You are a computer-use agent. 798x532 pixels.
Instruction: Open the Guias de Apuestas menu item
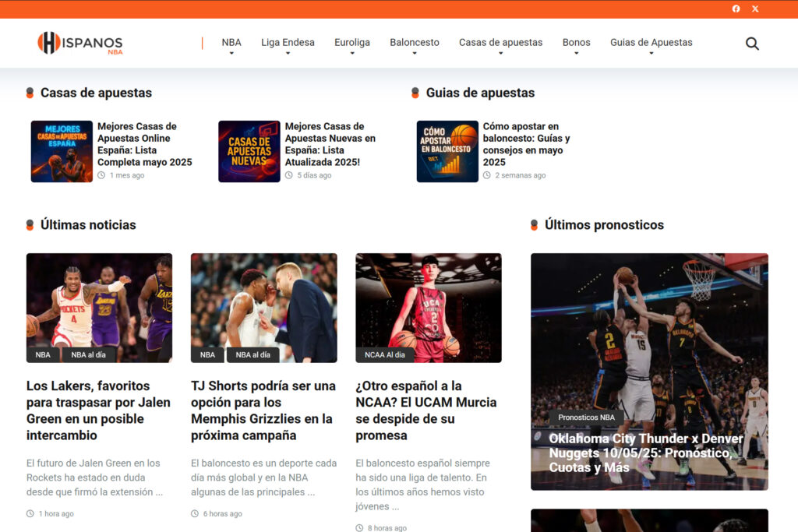pyautogui.click(x=651, y=42)
